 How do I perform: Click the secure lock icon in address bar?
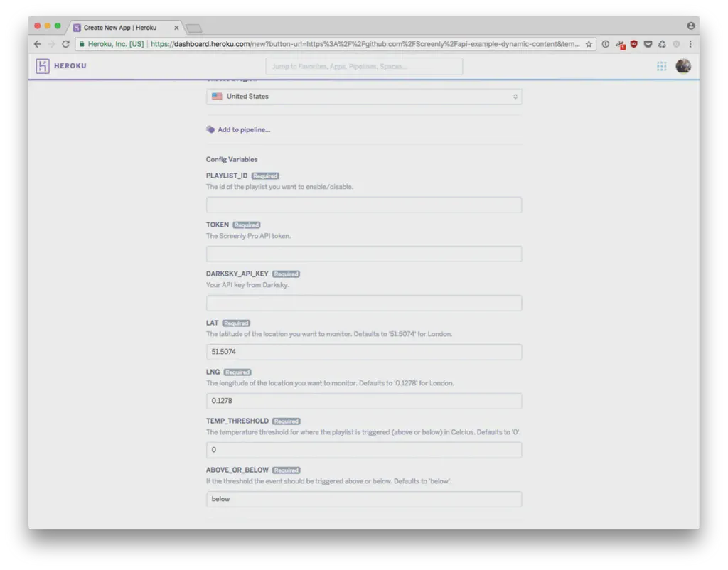coord(83,43)
